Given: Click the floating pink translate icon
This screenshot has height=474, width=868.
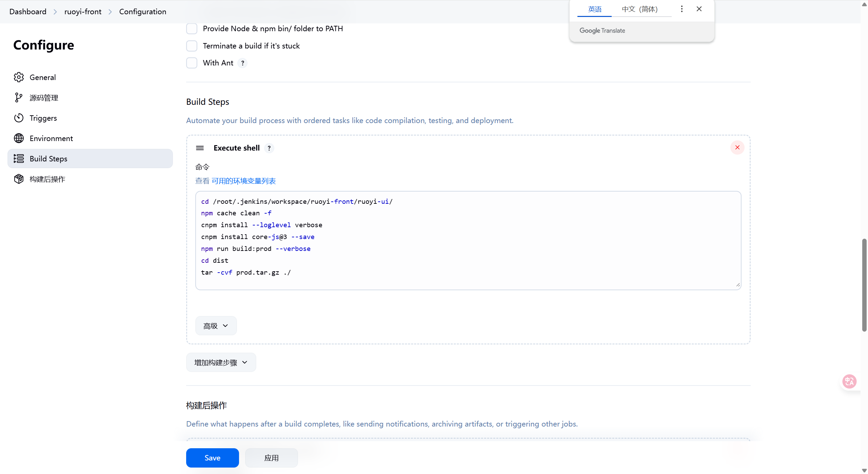Looking at the screenshot, I should pos(849,381).
